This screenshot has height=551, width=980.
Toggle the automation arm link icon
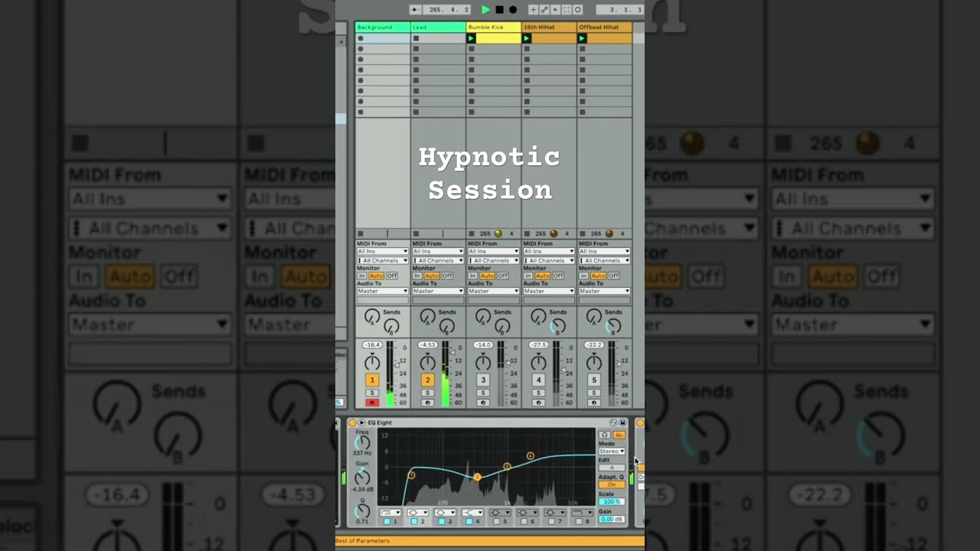point(544,10)
